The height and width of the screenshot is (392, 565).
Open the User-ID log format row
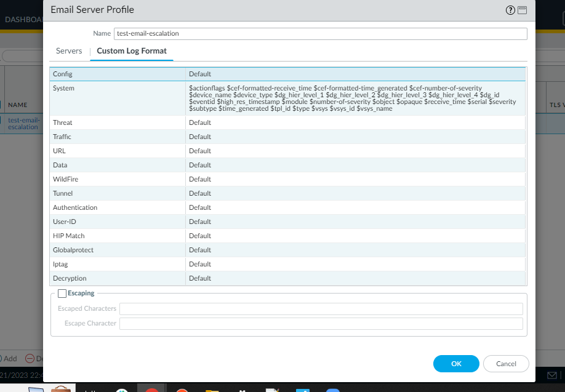coord(287,222)
